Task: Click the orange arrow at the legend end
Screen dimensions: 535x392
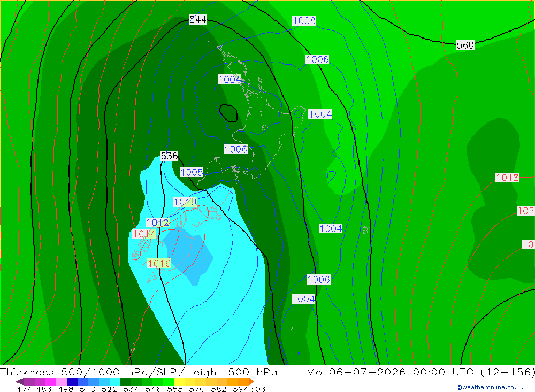Action: click(x=251, y=381)
